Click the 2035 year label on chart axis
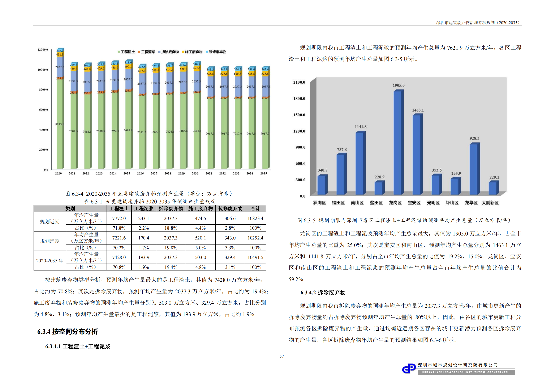Screen dimensions: 555x392 [x=264, y=173]
